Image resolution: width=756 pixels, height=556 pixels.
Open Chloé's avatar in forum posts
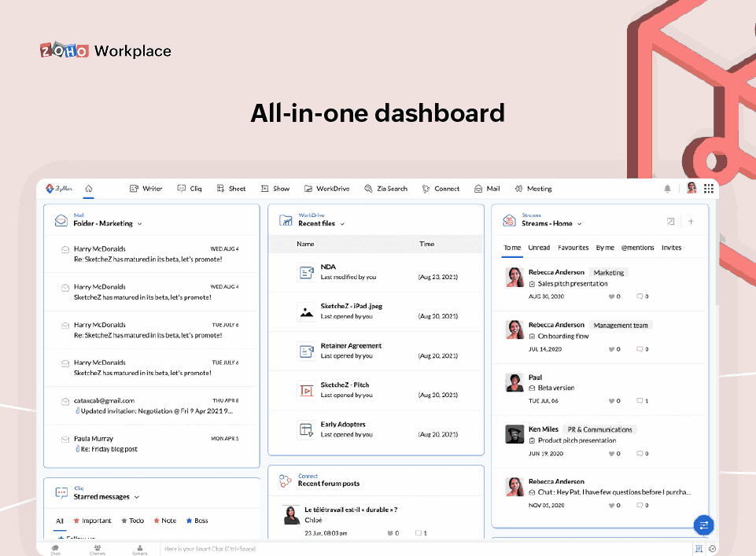coord(291,515)
